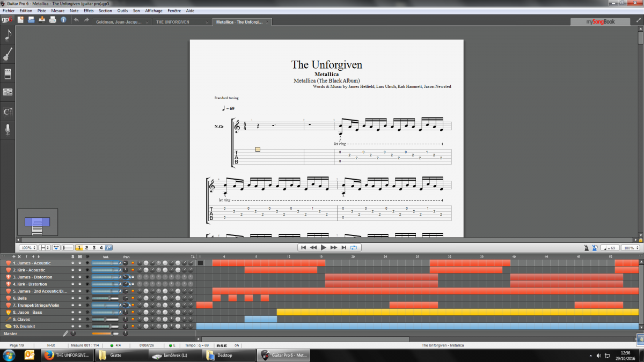
Task: Open the Effets menu
Action: (89, 11)
